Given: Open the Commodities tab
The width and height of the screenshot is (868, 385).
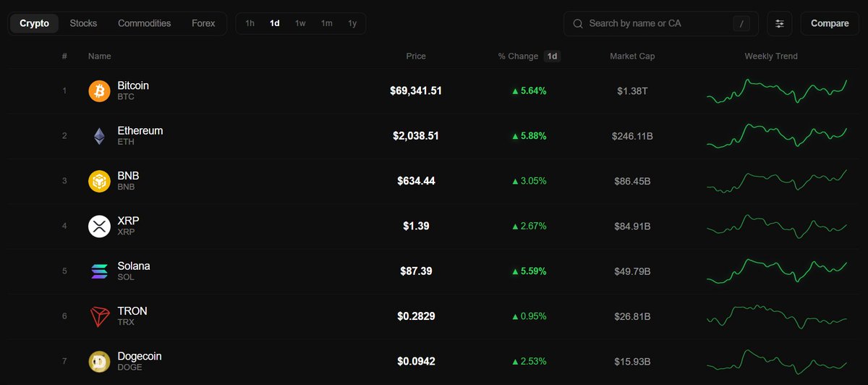Looking at the screenshot, I should 145,23.
